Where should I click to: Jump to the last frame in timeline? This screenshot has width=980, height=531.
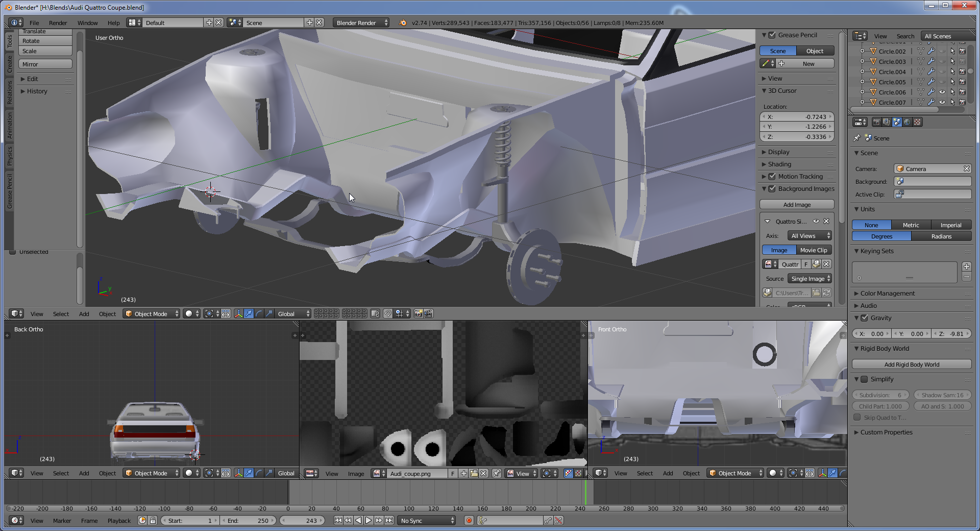pos(389,521)
